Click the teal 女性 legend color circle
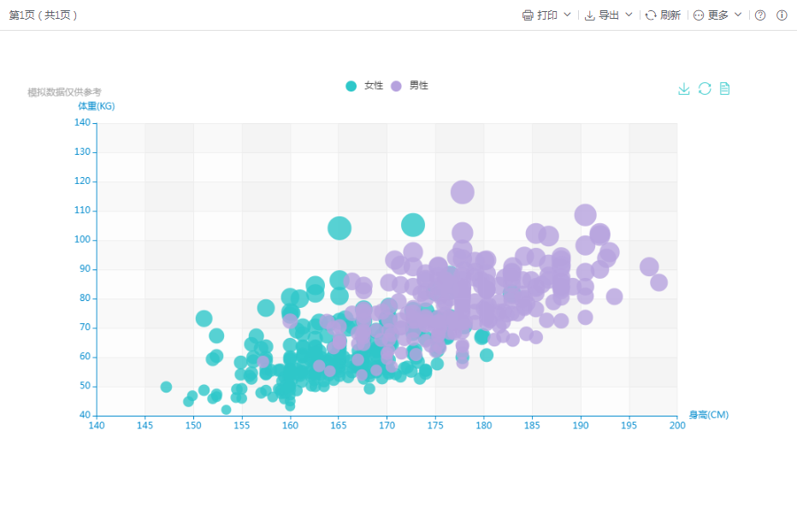This screenshot has height=532, width=797. tap(351, 86)
